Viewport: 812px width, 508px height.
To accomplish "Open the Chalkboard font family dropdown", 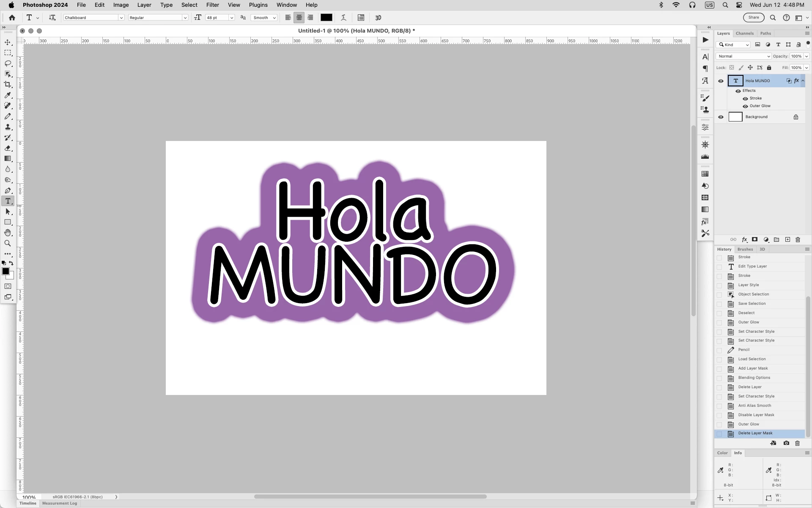I will (121, 18).
